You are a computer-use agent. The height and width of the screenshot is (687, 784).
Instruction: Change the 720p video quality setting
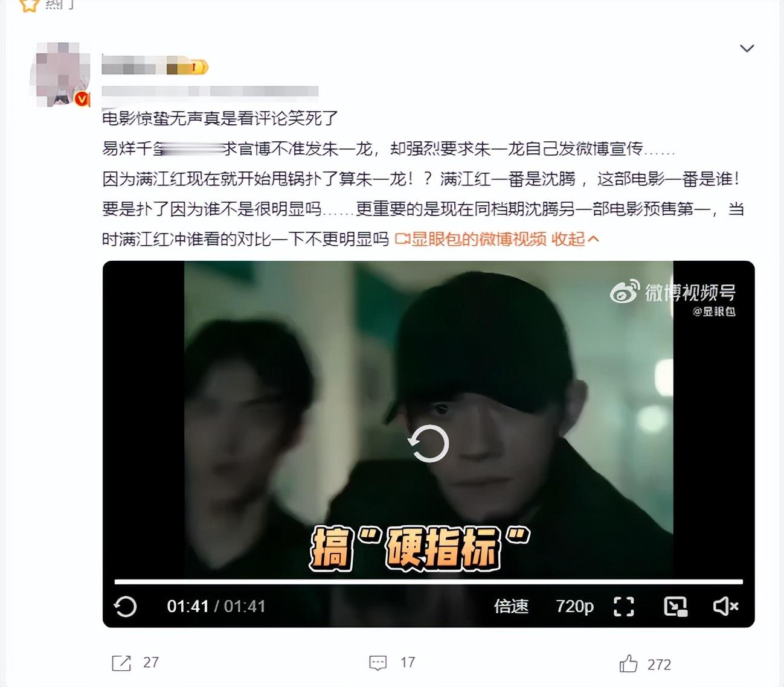pyautogui.click(x=574, y=606)
